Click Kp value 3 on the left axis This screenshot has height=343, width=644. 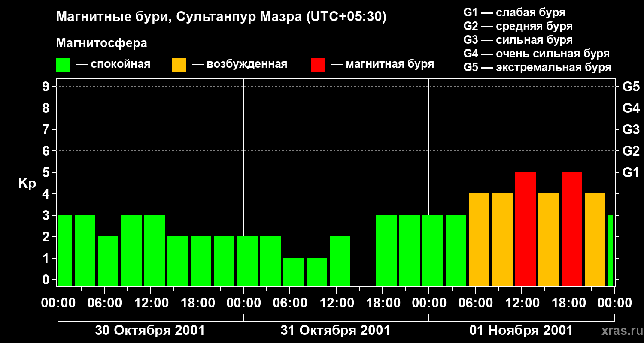(x=47, y=215)
